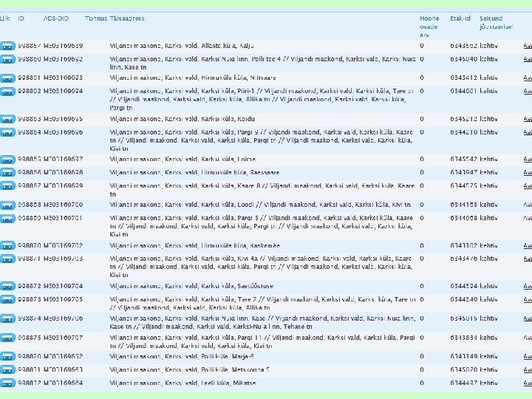Click the address starting 'Karksi küla, Loodi'

(260, 205)
